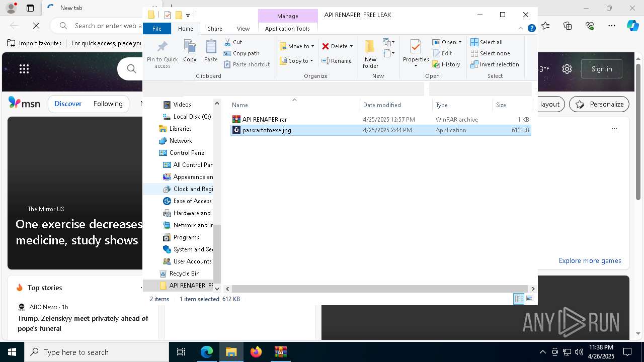Open Customize Quick Access Toolbar dropdown
The height and width of the screenshot is (362, 644).
pos(188,15)
